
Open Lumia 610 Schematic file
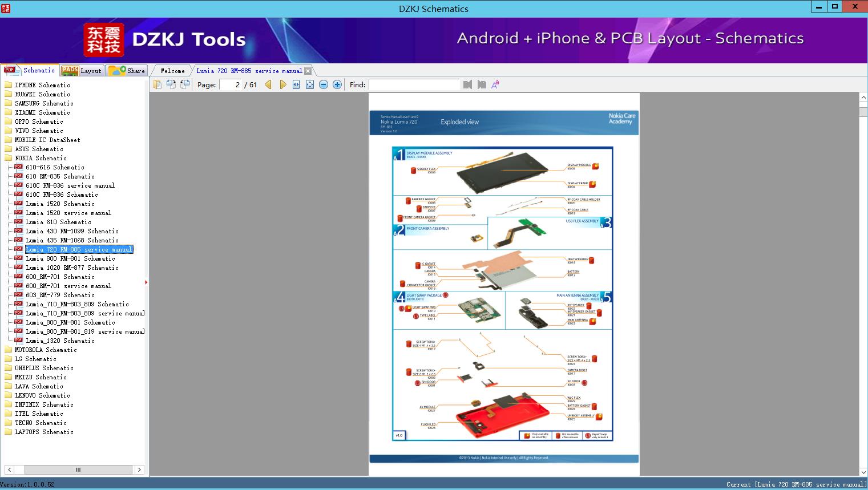coord(59,222)
